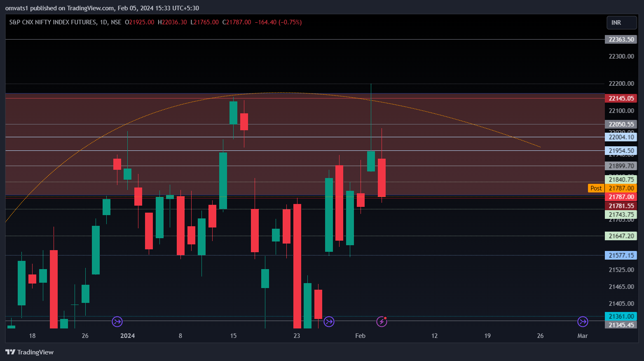
Task: Click the open value O21925.00 in legend
Action: click(139, 22)
